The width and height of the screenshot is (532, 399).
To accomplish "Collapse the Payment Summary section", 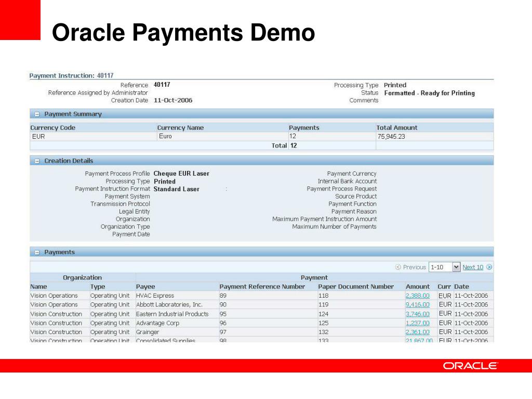I will [x=37, y=114].
